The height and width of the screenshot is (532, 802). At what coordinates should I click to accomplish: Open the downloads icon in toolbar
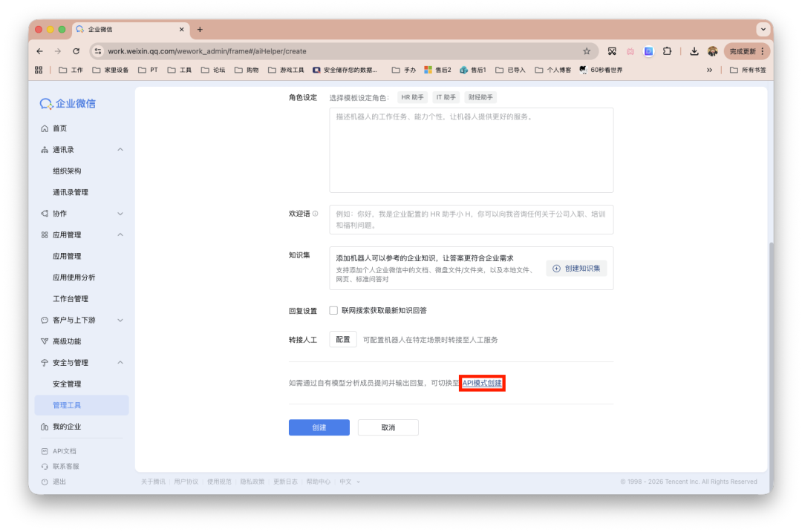pyautogui.click(x=694, y=50)
